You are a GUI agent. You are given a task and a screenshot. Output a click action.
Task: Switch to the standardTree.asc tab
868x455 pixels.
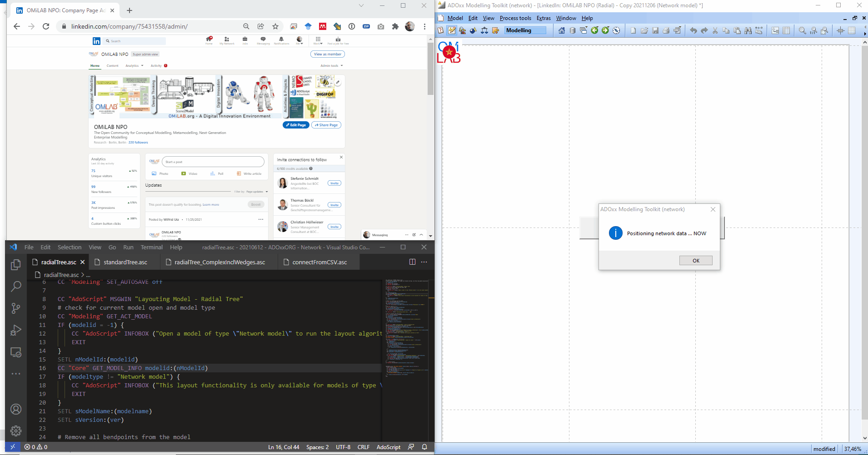point(125,262)
